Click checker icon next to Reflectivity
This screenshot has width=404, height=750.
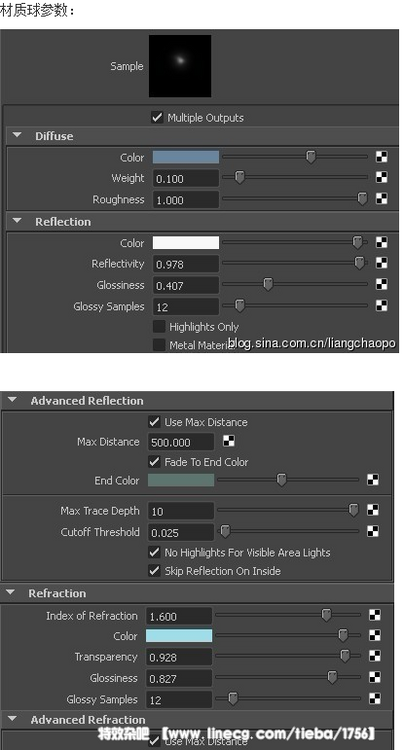tap(381, 263)
